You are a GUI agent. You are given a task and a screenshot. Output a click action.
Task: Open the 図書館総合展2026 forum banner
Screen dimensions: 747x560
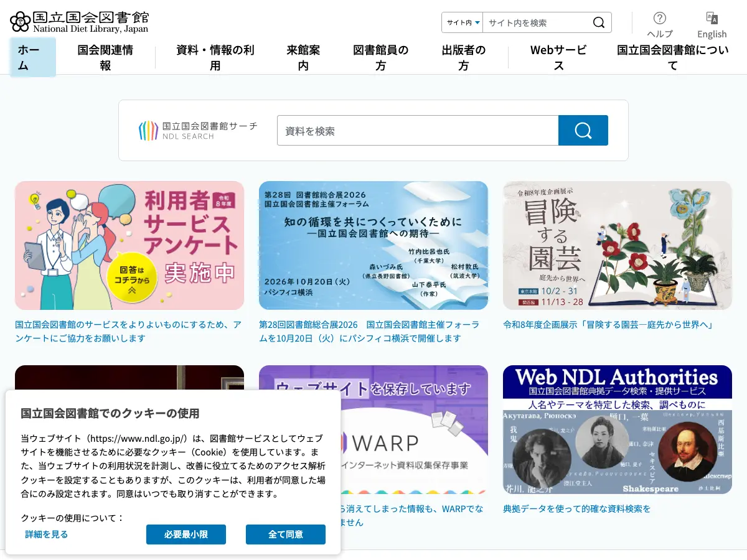(374, 245)
